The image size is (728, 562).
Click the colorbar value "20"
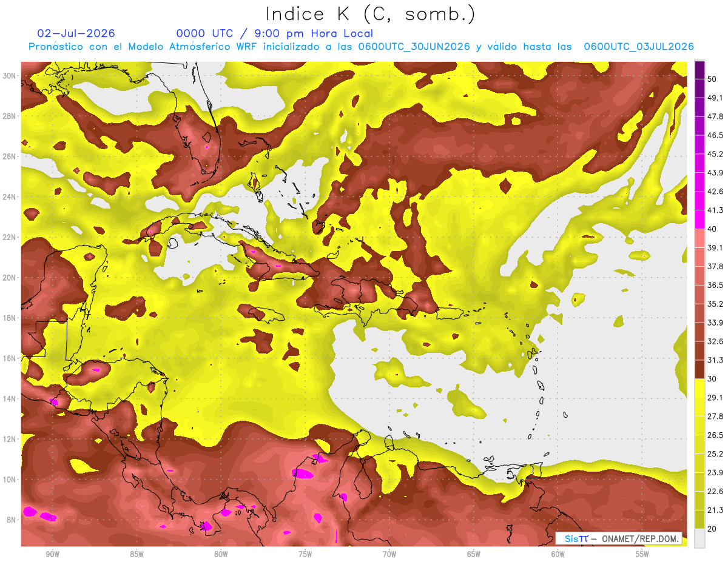point(712,528)
